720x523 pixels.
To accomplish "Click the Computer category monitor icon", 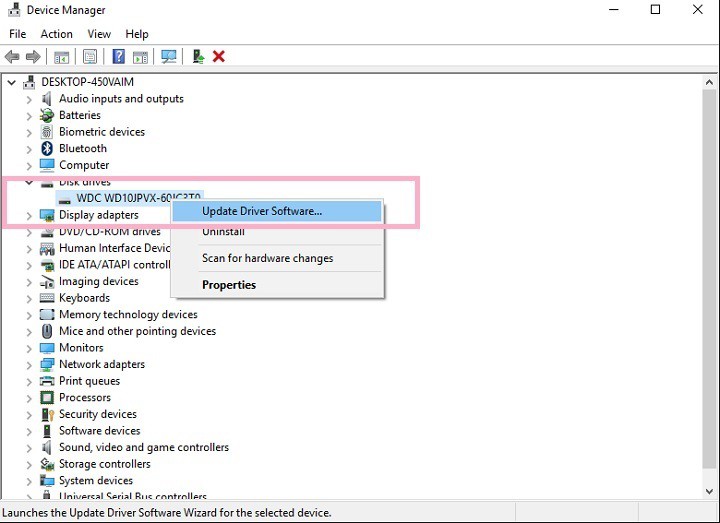I will click(47, 165).
